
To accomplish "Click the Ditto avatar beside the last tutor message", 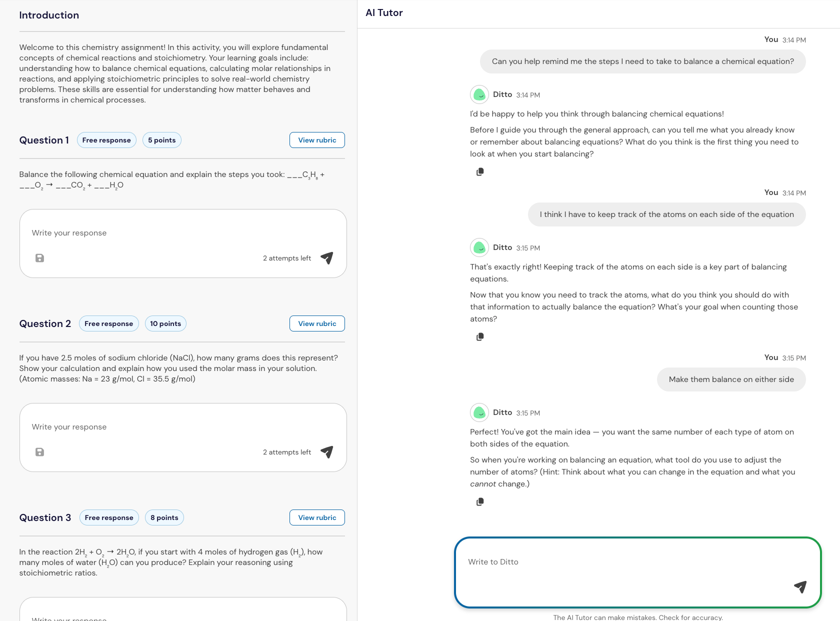I will [479, 412].
